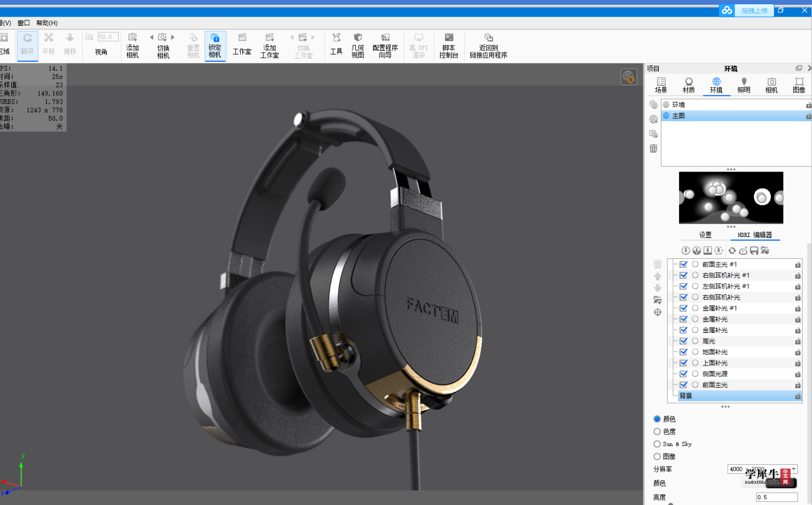Screen dimensions: 812x505
Task: Click the save HDRI disk icon
Action: click(x=754, y=250)
